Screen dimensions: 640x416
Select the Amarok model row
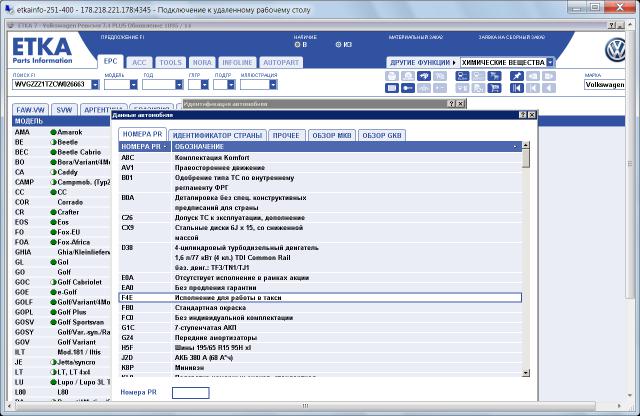[x=62, y=132]
